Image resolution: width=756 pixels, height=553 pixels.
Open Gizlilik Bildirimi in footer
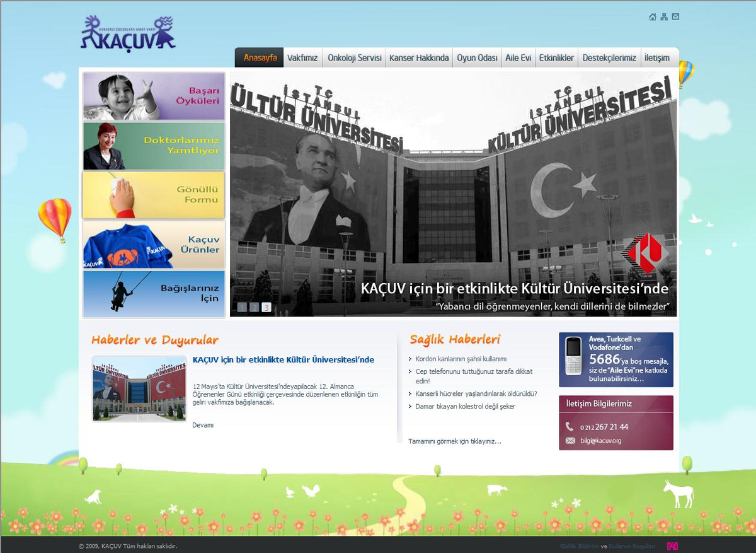[579, 546]
